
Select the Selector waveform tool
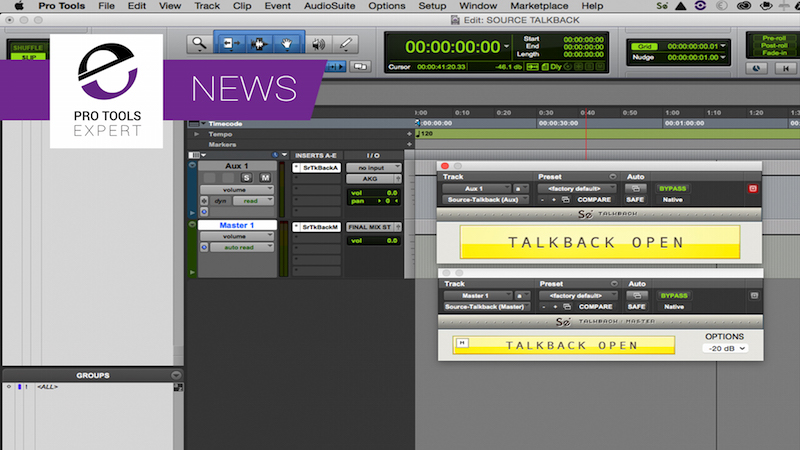coord(259,44)
